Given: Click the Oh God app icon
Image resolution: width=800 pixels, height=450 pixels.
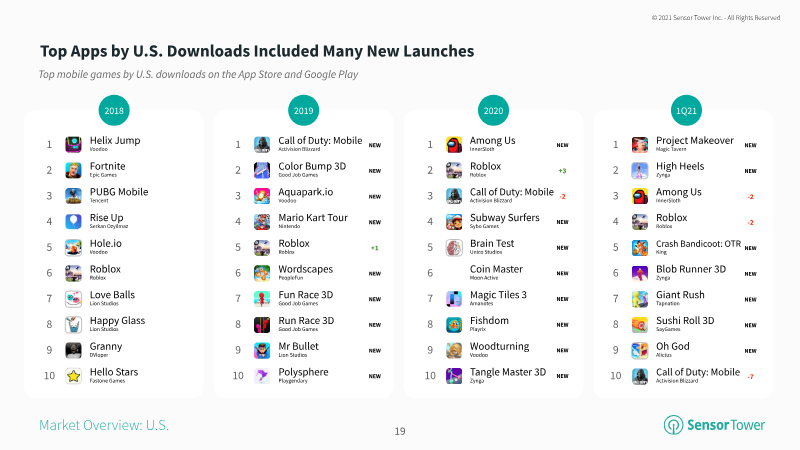Looking at the screenshot, I should tap(640, 350).
